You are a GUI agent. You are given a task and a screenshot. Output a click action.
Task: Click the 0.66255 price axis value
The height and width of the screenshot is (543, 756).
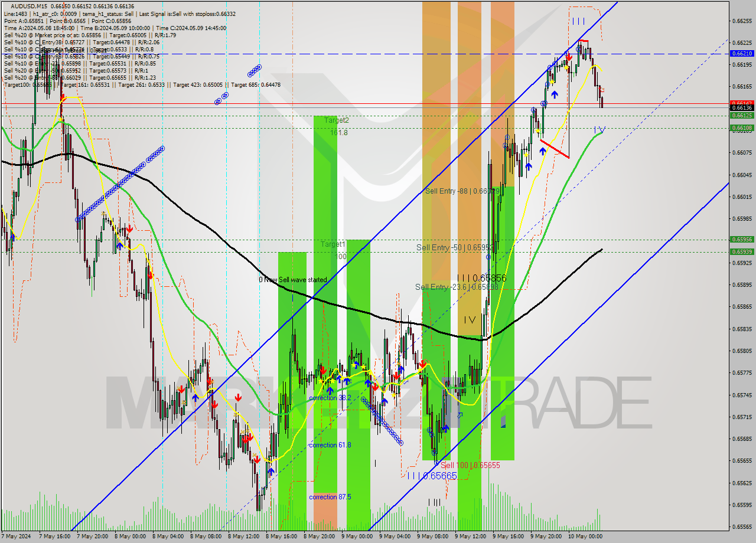742,21
